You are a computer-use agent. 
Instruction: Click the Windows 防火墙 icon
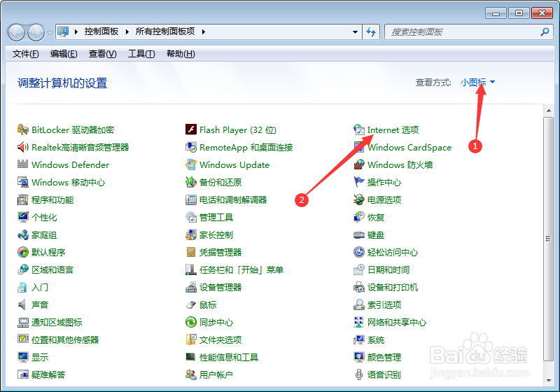coord(359,164)
